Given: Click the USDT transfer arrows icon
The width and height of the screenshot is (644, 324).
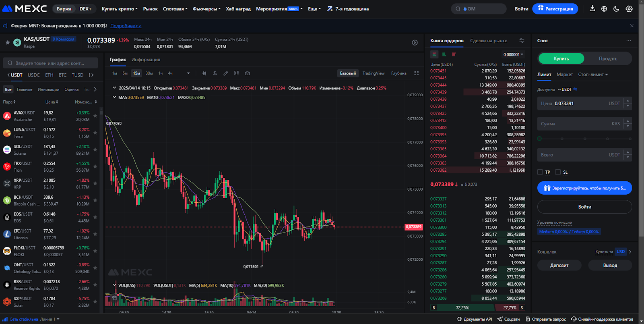Looking at the screenshot, I should click(x=575, y=89).
